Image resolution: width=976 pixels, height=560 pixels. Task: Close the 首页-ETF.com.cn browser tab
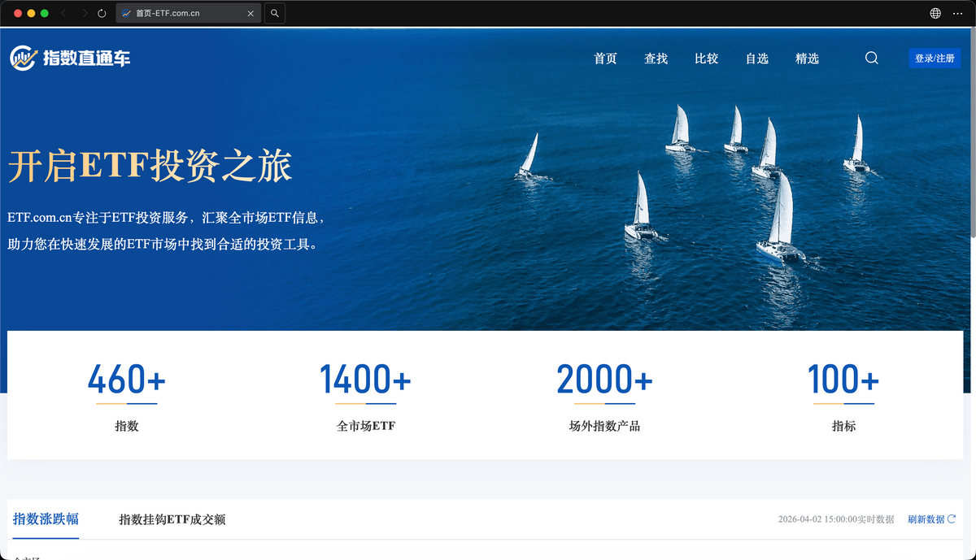(251, 14)
